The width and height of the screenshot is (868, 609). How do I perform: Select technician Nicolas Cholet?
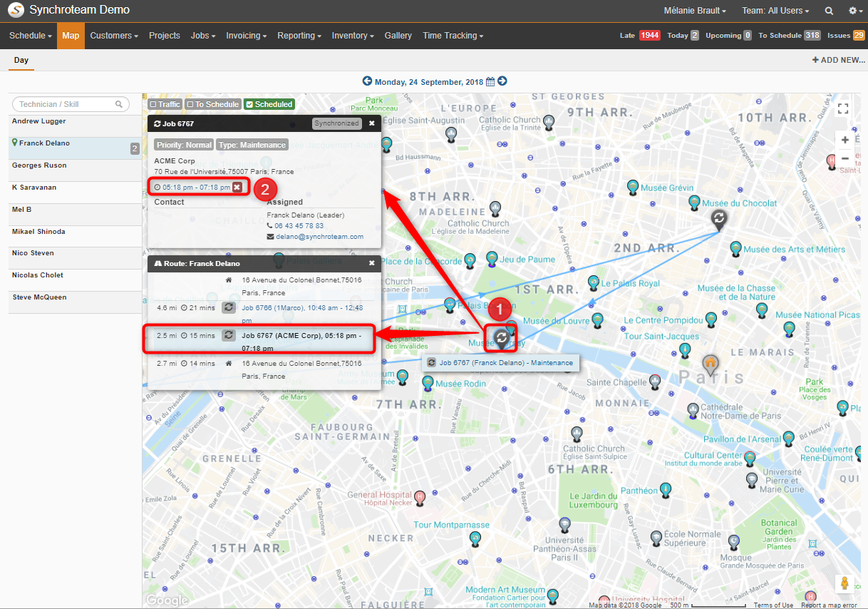(76, 280)
